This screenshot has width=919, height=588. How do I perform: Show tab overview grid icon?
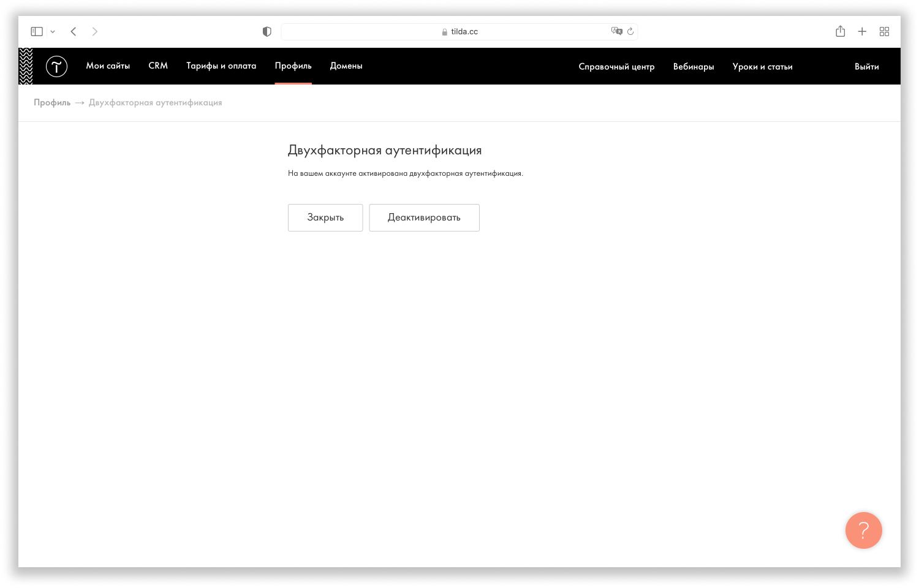click(884, 31)
